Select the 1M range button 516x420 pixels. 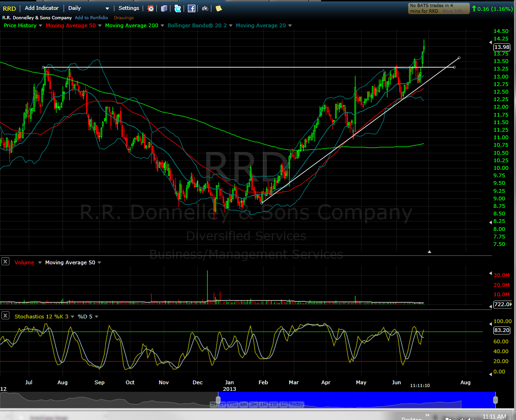pos(263,404)
